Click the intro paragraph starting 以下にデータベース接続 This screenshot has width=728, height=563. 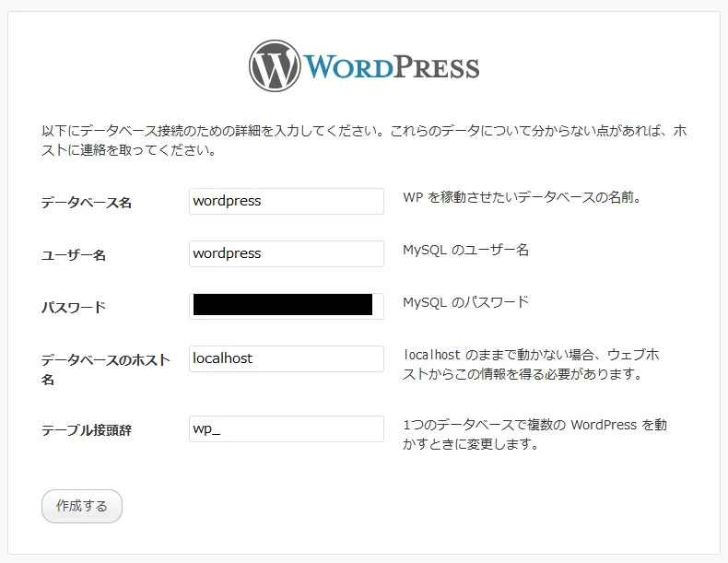click(364, 140)
